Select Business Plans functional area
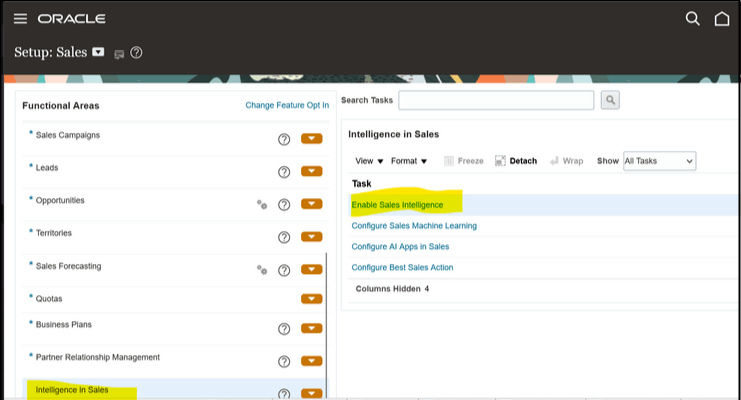This screenshot has height=400, width=741. (x=64, y=325)
